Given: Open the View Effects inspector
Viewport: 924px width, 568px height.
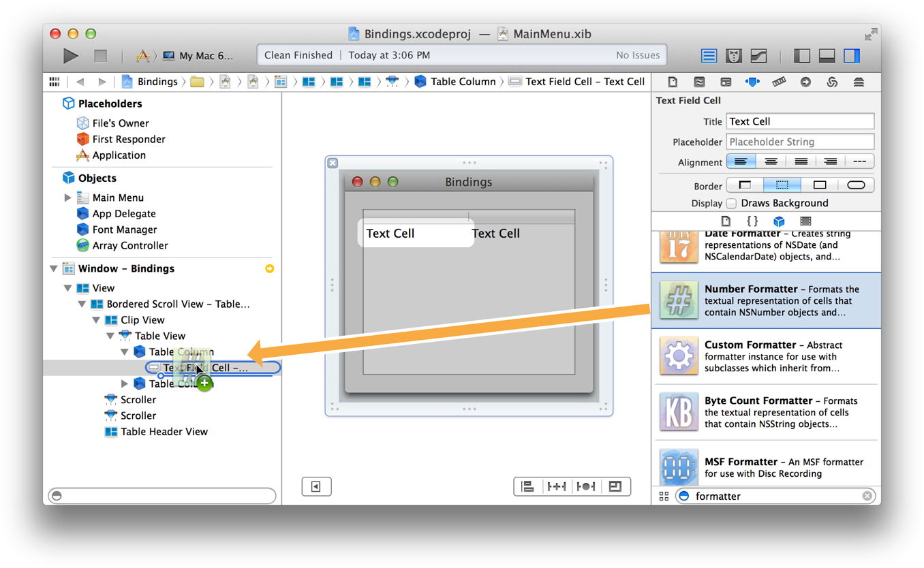Looking at the screenshot, I should click(859, 82).
